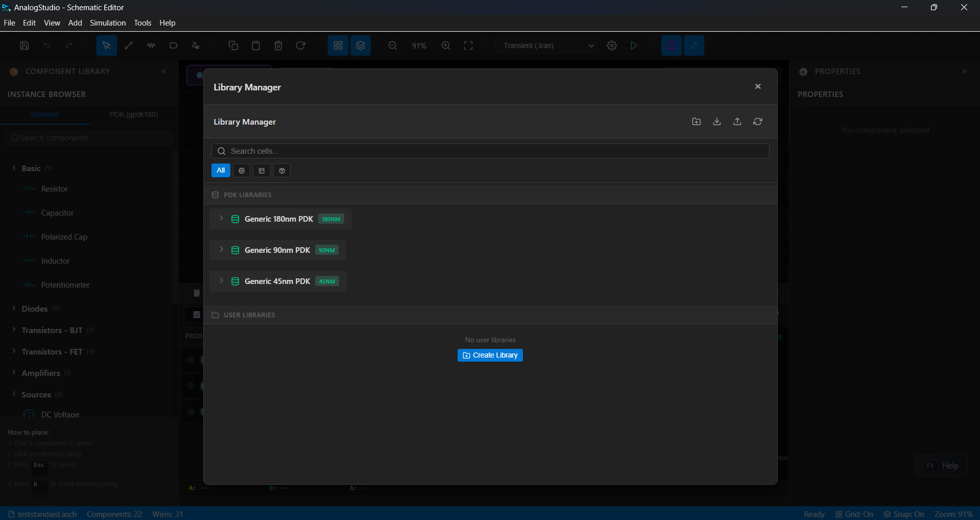Viewport: 980px width, 520px height.
Task: Open the Simulation menu
Action: click(x=108, y=23)
